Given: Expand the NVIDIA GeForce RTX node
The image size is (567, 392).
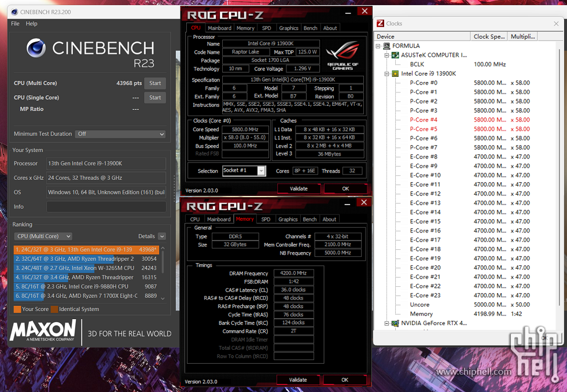Looking at the screenshot, I should point(386,323).
